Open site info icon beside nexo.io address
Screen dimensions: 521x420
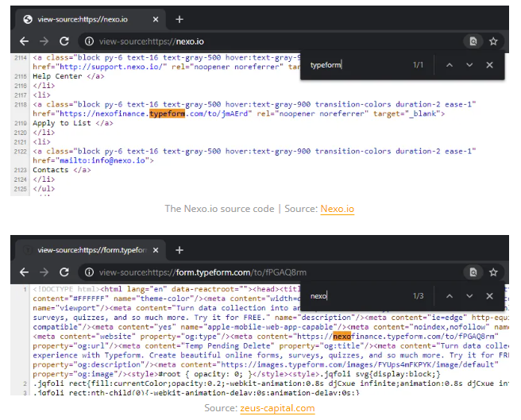[89, 41]
